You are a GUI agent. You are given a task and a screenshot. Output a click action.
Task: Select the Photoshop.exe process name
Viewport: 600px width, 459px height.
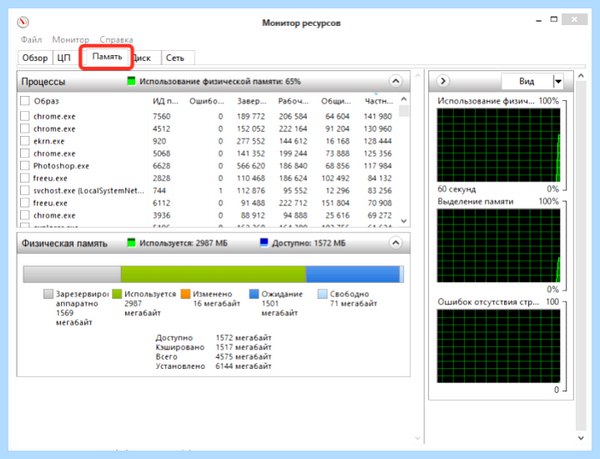(61, 166)
